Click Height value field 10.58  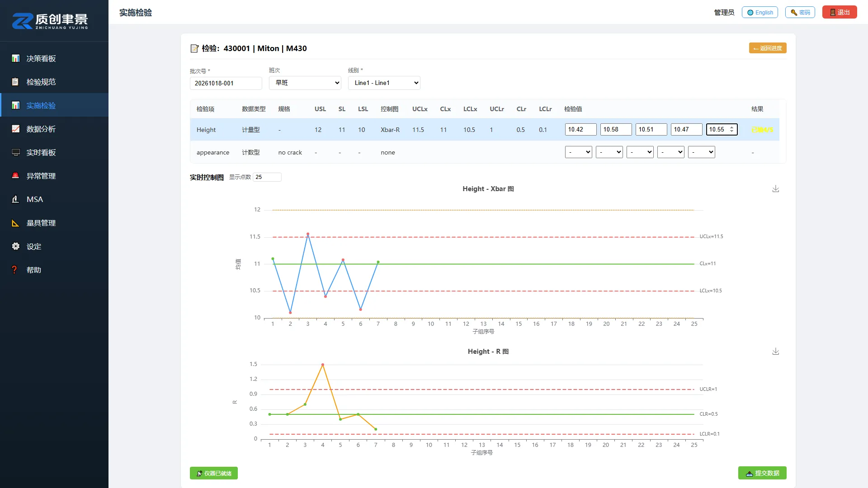(x=616, y=129)
